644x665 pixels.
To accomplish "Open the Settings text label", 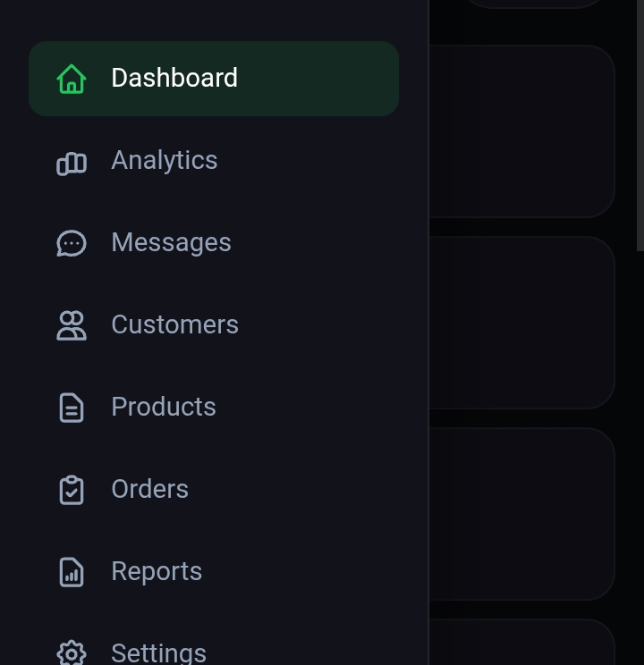I will click(159, 653).
